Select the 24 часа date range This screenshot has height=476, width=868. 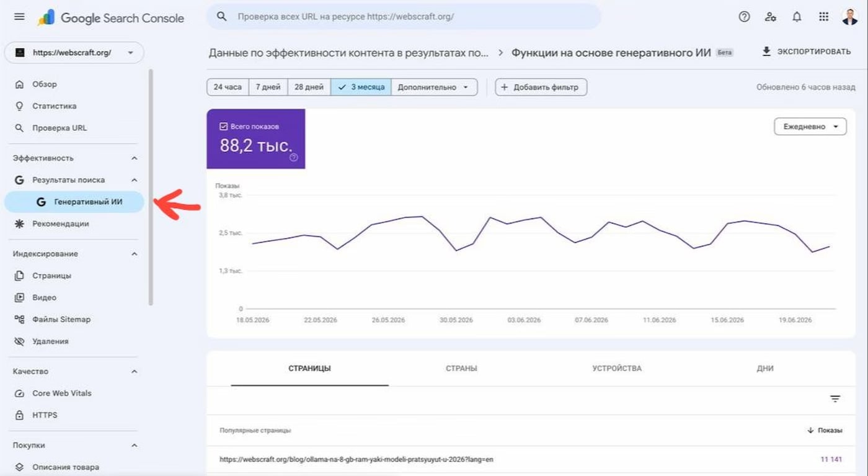click(228, 88)
